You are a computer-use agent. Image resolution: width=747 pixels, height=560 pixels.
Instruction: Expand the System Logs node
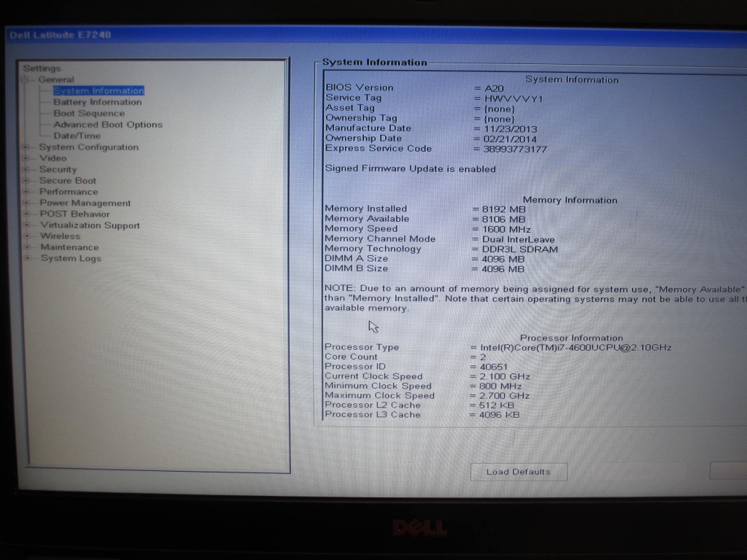(x=28, y=258)
